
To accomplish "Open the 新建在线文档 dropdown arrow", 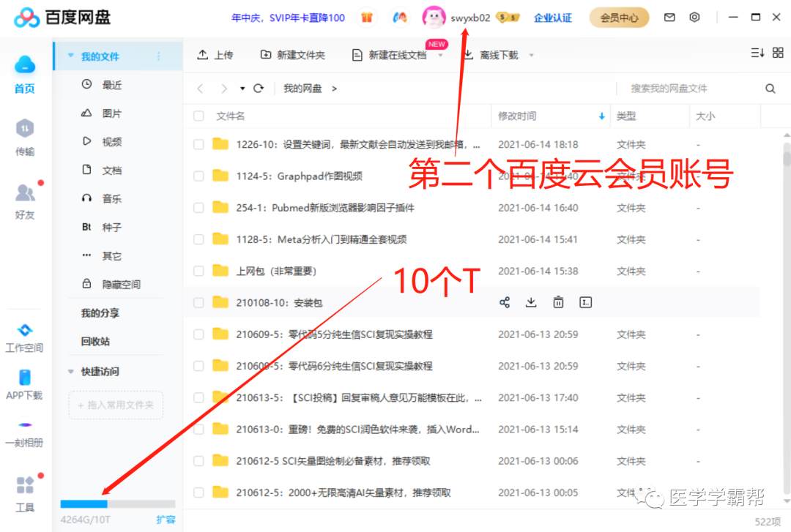I will pos(440,56).
